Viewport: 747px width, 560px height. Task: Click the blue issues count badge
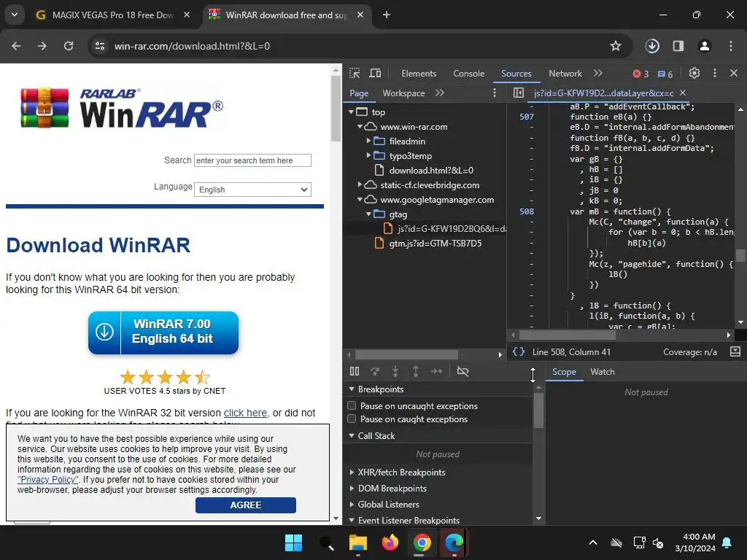coord(665,74)
